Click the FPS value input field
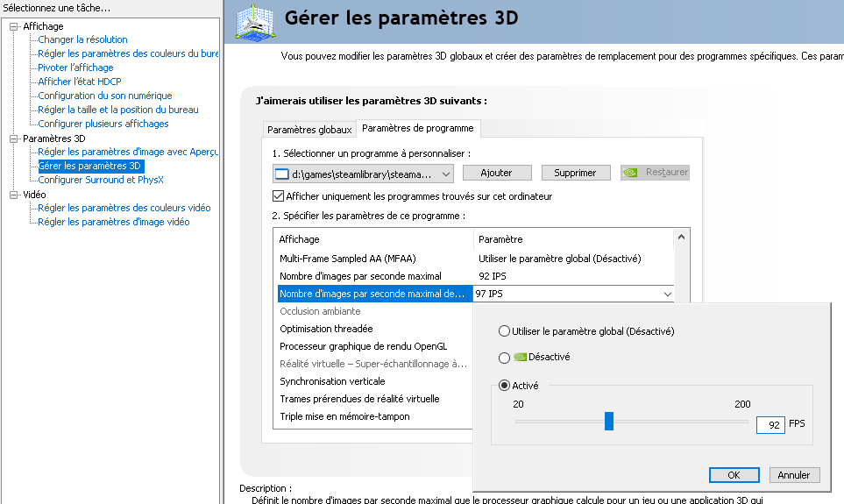This screenshot has height=504, width=844. [770, 424]
